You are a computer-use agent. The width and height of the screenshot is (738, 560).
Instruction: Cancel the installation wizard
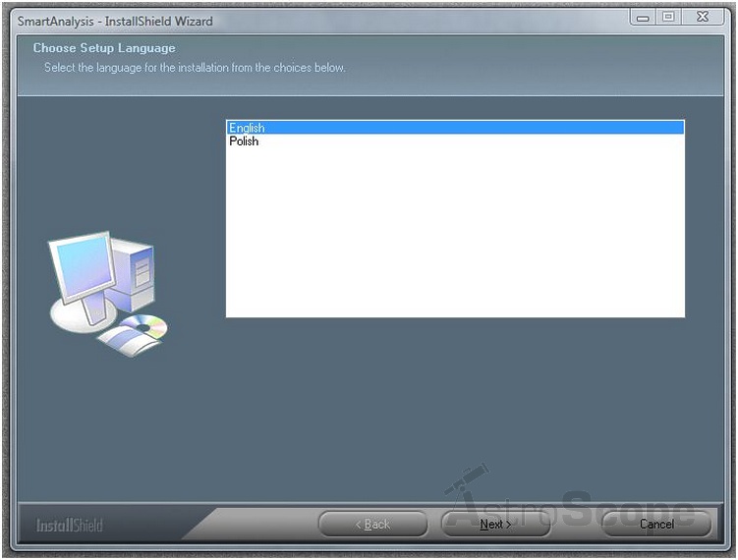(656, 525)
